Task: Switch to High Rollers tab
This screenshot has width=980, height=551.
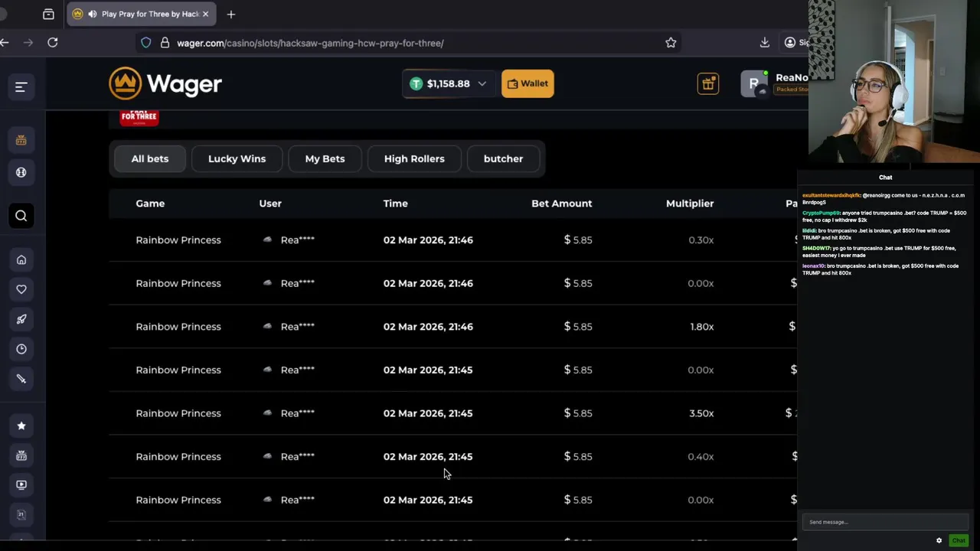Action: point(414,158)
